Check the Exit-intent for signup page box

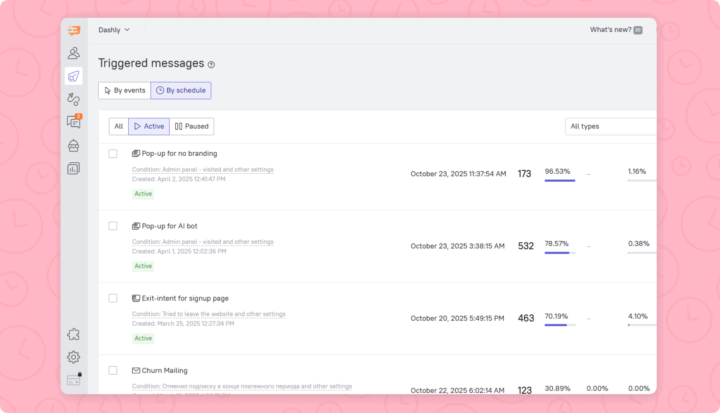coord(113,298)
